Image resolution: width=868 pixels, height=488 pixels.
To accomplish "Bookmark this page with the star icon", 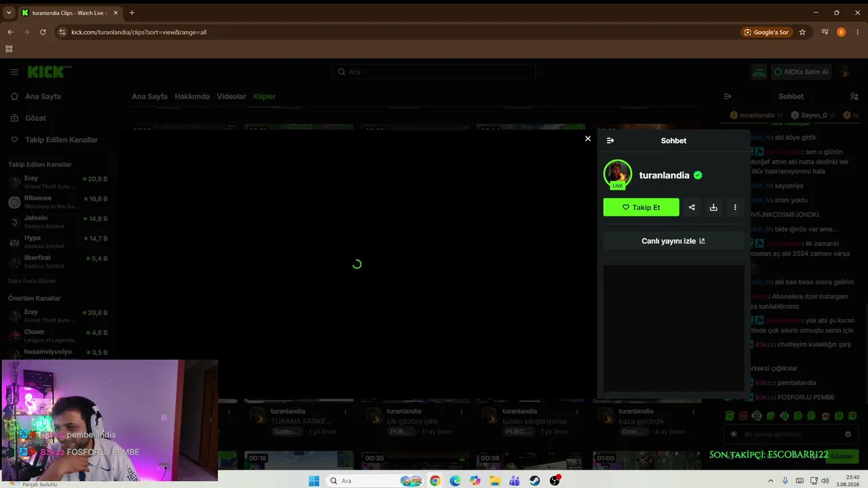I will point(802,32).
